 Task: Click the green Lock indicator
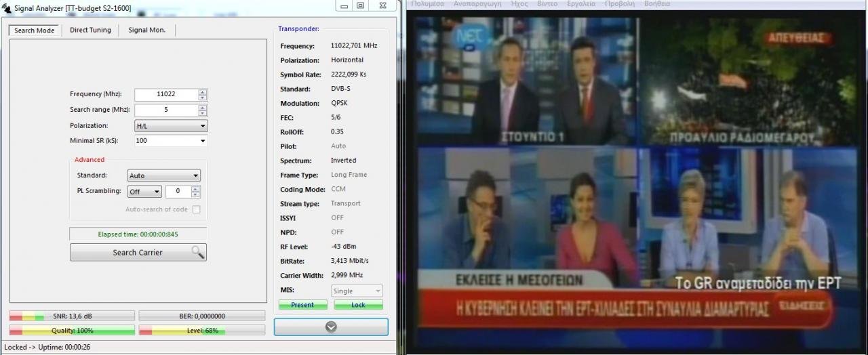click(x=358, y=305)
